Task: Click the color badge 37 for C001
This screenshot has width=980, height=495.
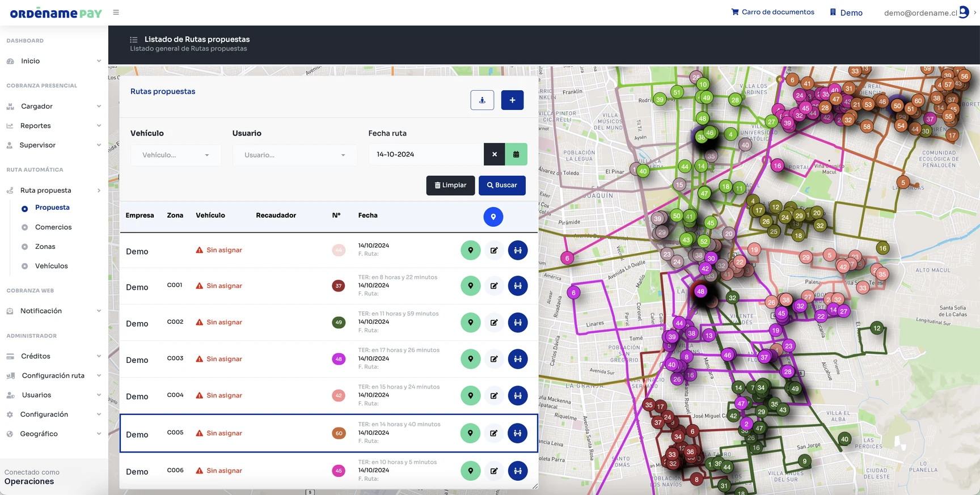Action: [339, 286]
